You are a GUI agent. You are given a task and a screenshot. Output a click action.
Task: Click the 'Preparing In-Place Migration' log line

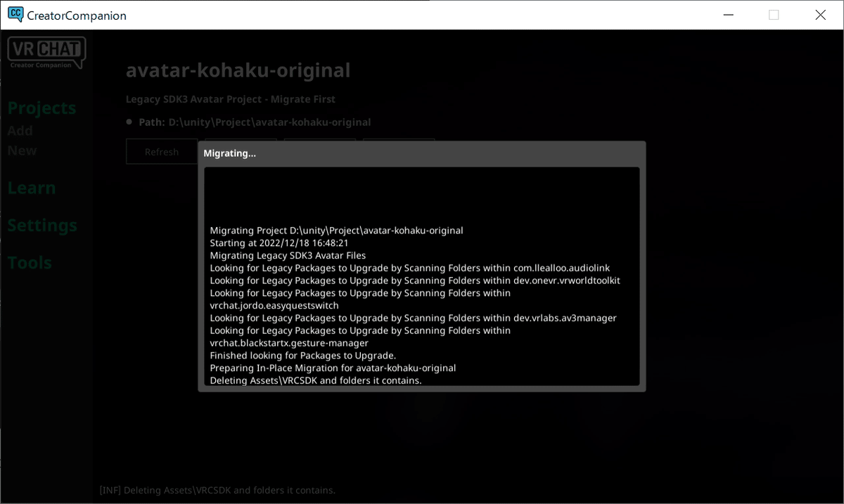point(333,368)
